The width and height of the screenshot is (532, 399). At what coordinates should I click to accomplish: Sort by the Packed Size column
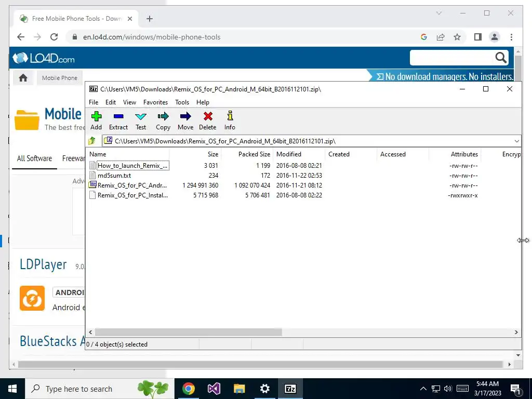(x=247, y=154)
